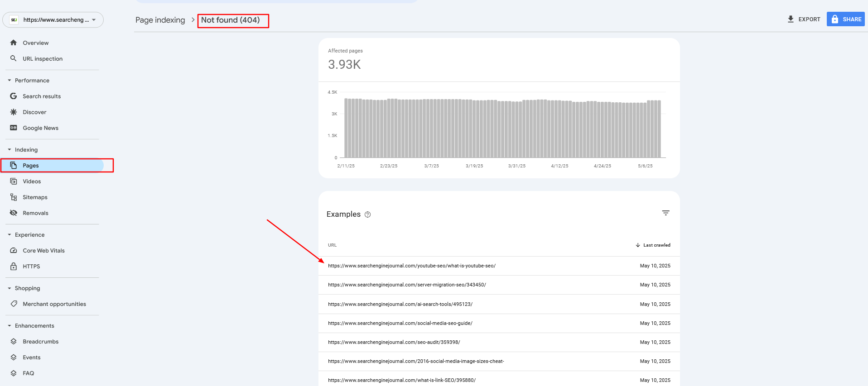Select the what-is-youtube-seo URL row

499,266
